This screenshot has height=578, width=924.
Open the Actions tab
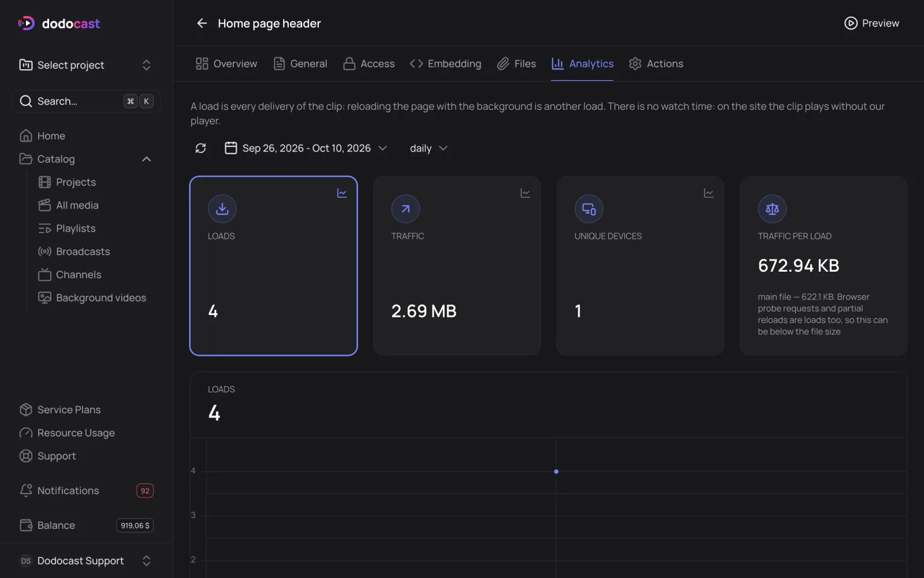(x=656, y=64)
